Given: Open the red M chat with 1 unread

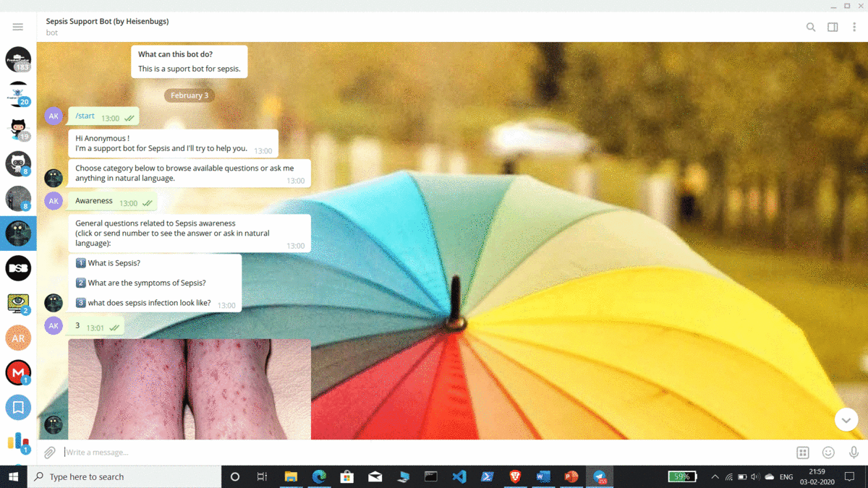Looking at the screenshot, I should click(18, 372).
